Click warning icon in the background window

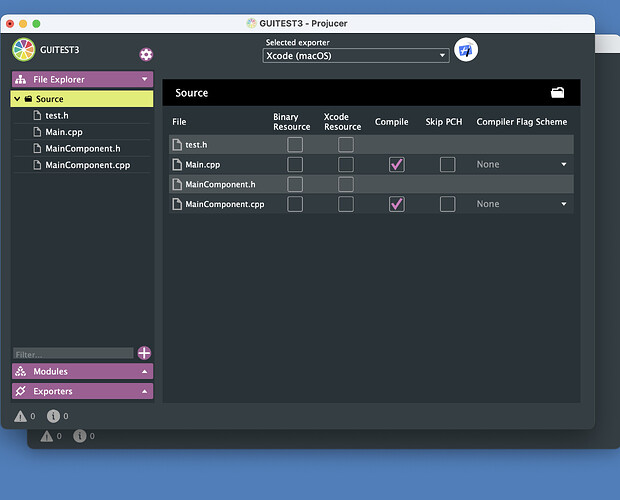pos(47,436)
